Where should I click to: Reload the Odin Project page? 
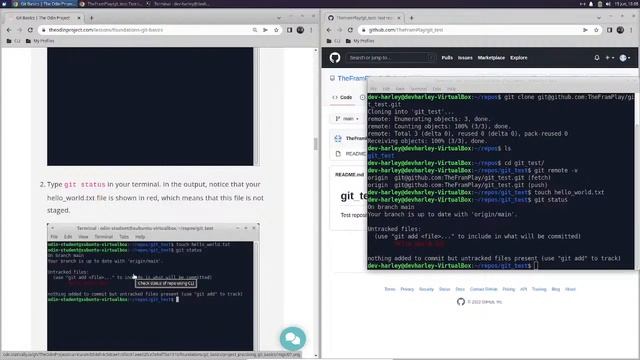pos(30,30)
